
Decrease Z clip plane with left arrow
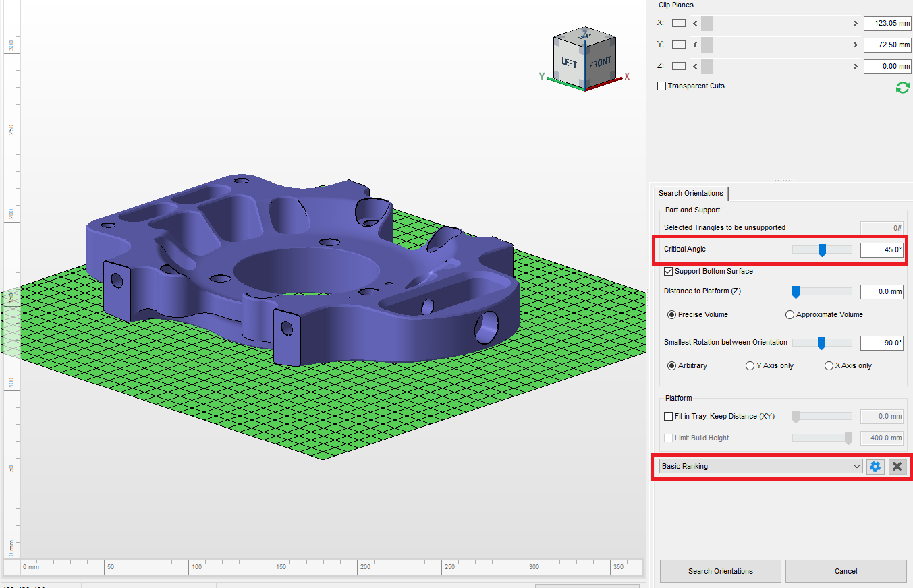pos(695,67)
